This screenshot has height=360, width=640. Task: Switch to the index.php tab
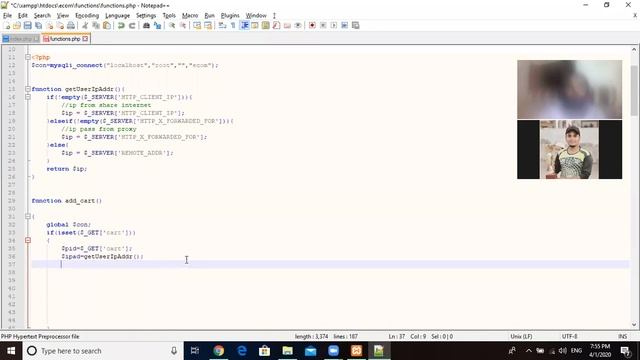click(x=20, y=39)
